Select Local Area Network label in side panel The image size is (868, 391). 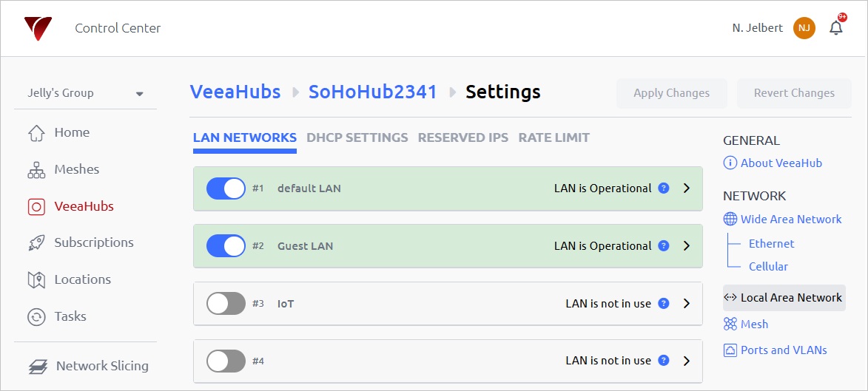click(x=791, y=298)
